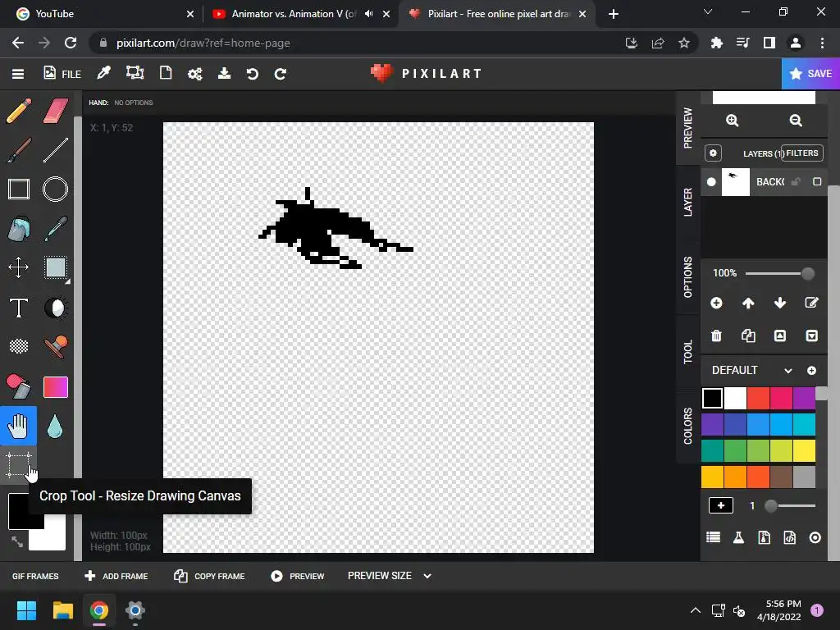This screenshot has width=840, height=630.
Task: Select the Selection marquee tool
Action: tap(56, 267)
